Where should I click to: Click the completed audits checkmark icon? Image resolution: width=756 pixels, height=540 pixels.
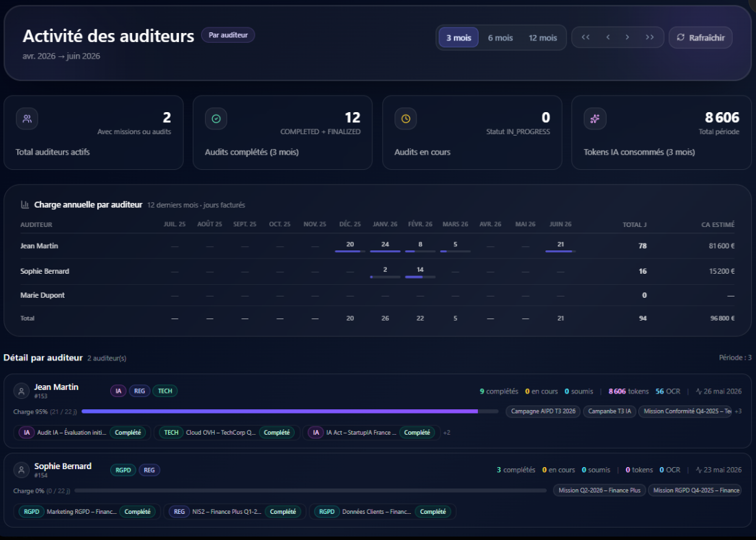point(216,118)
